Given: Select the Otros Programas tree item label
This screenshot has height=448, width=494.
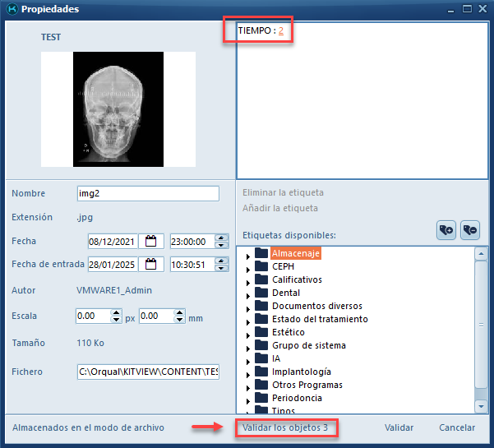Looking at the screenshot, I should click(307, 385).
